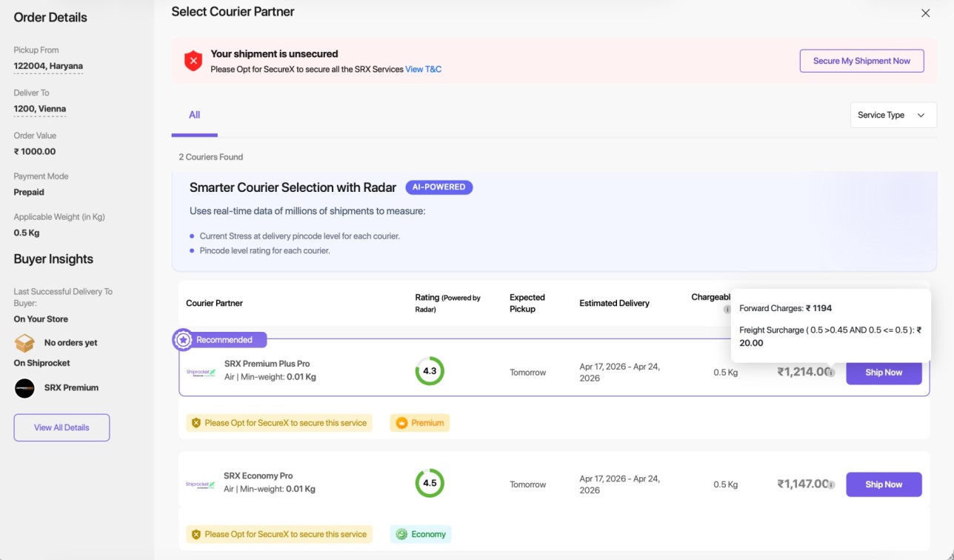Click No orders yet text
Screen dimensions: 954x560
click(71, 343)
